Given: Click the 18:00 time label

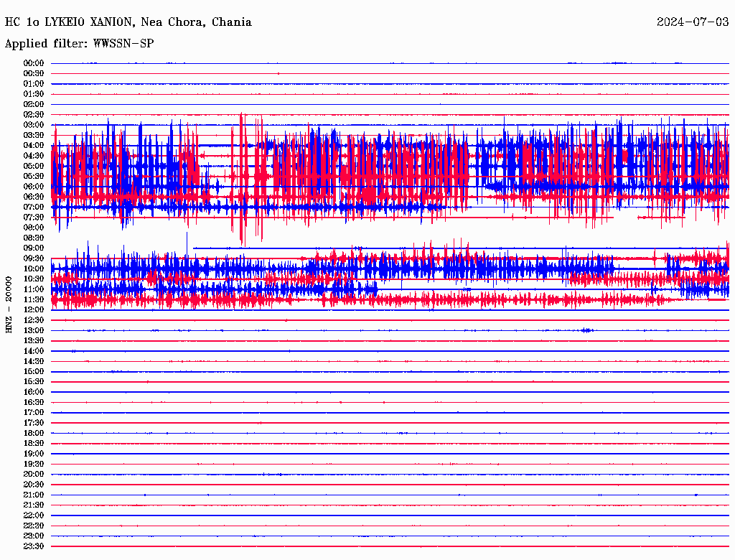Looking at the screenshot, I should [34, 434].
